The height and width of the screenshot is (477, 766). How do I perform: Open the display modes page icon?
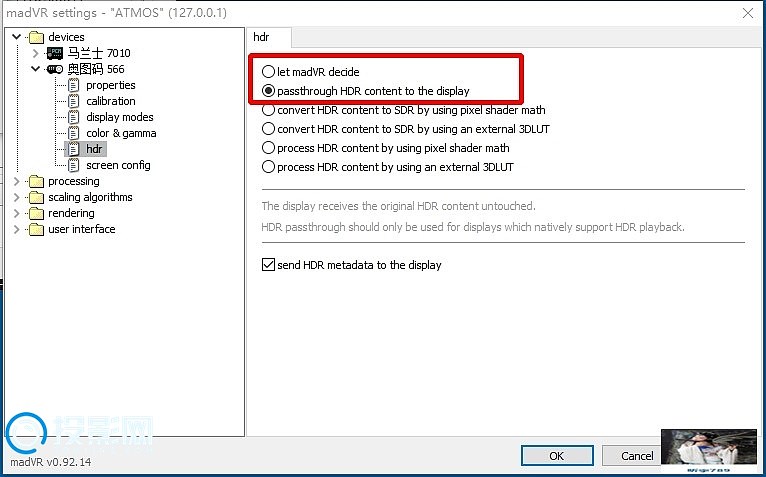tap(73, 117)
